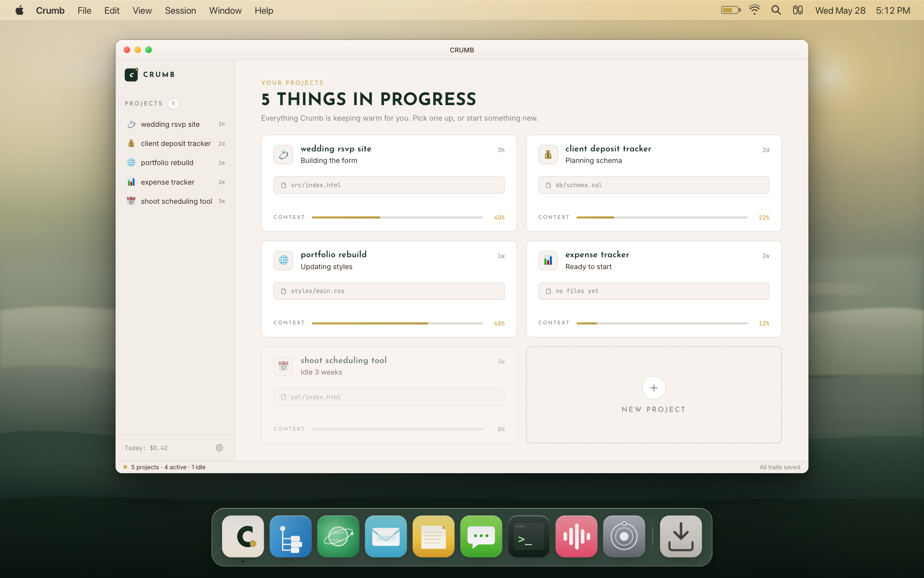The image size is (924, 578).
Task: Click the cal/index.html file field
Action: point(389,397)
